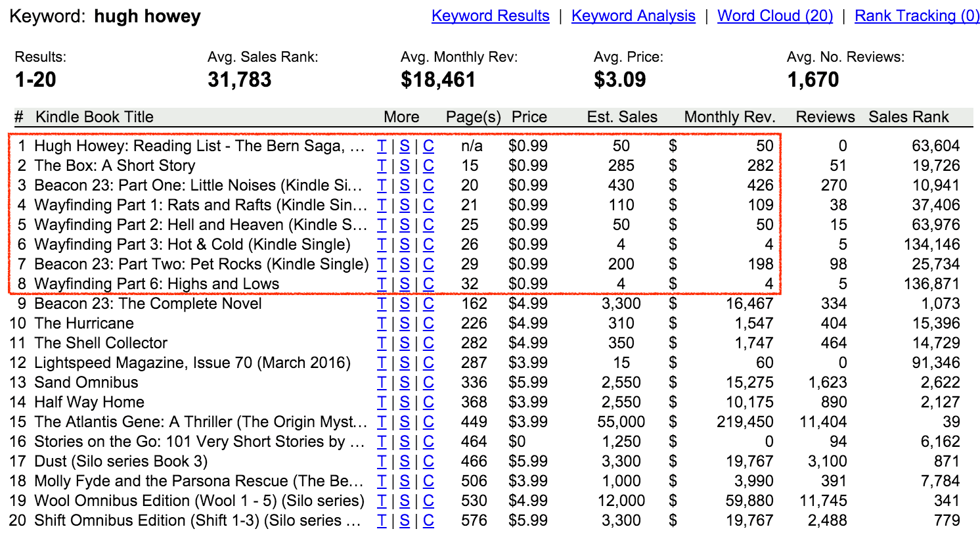980x552 pixels.
Task: Select the title Lightspeed Magazine, Issue 70
Action: 192,363
